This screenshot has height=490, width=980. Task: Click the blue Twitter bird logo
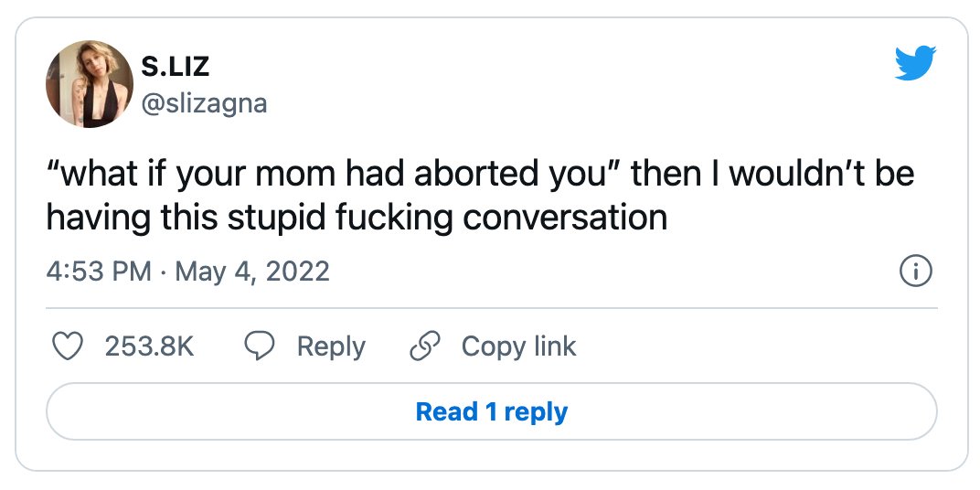(x=915, y=62)
